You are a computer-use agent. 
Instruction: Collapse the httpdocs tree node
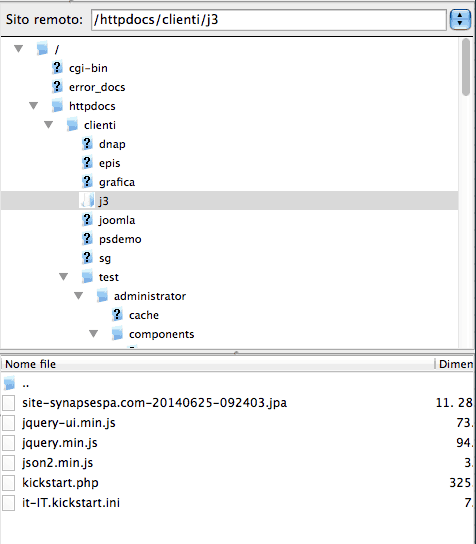coord(33,105)
